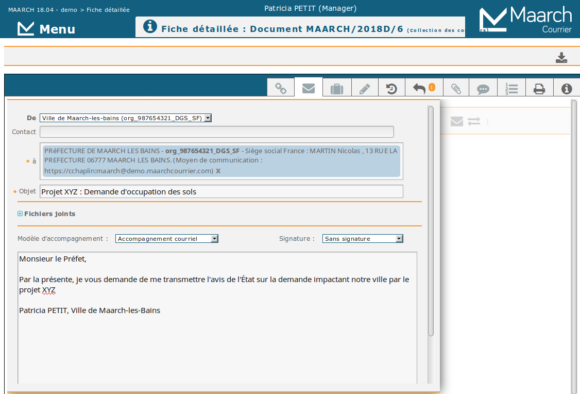The image size is (580, 394).
Task: Open the print tab icon
Action: point(539,89)
